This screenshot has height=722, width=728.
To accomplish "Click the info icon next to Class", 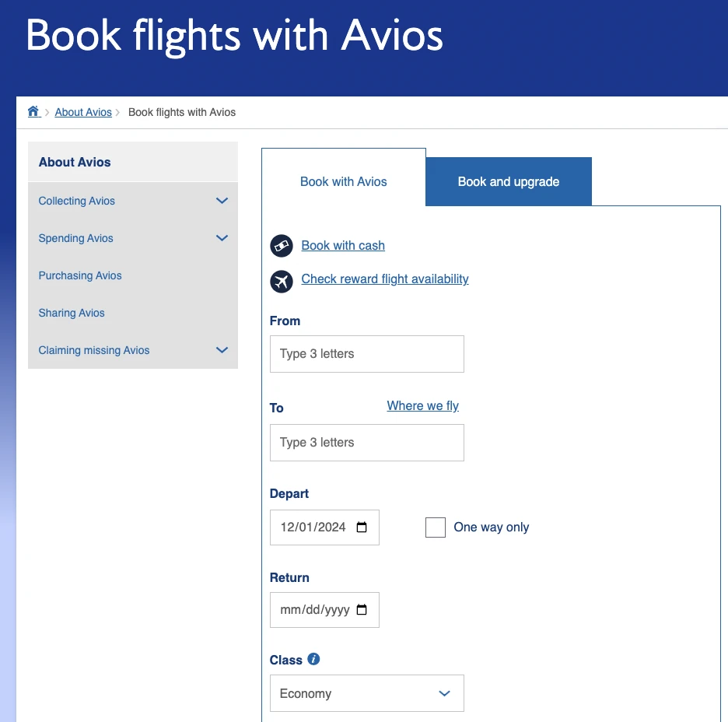I will tap(313, 659).
